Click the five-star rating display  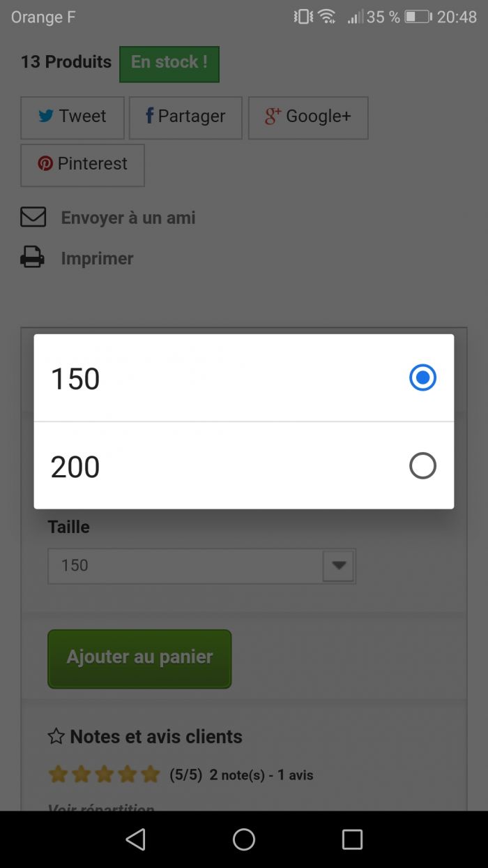pyautogui.click(x=104, y=775)
